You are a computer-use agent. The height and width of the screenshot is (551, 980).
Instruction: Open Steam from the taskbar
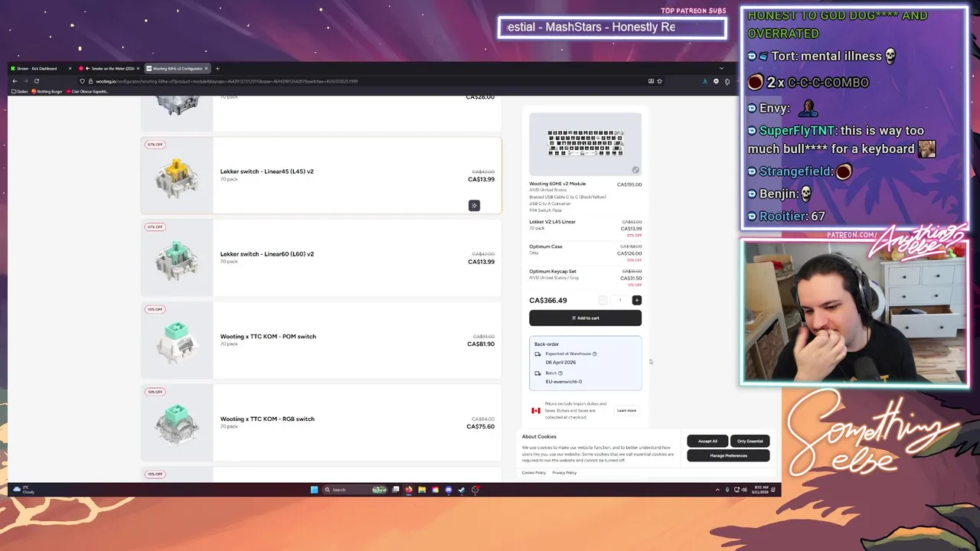462,490
